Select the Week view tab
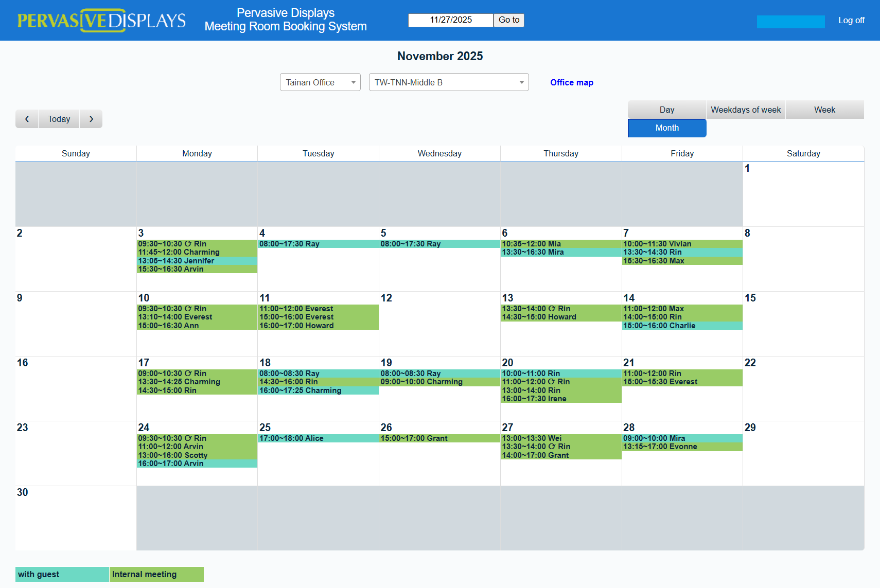Image resolution: width=880 pixels, height=588 pixels. pos(824,110)
